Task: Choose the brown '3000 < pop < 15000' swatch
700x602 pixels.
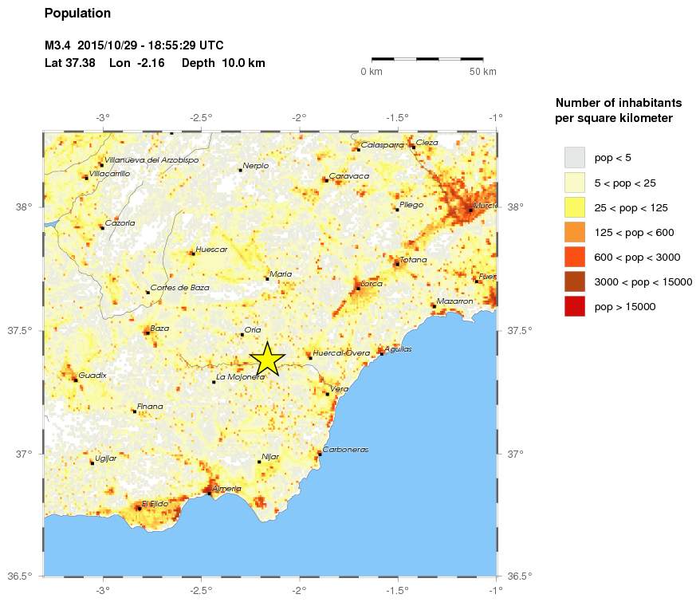Action: click(575, 281)
